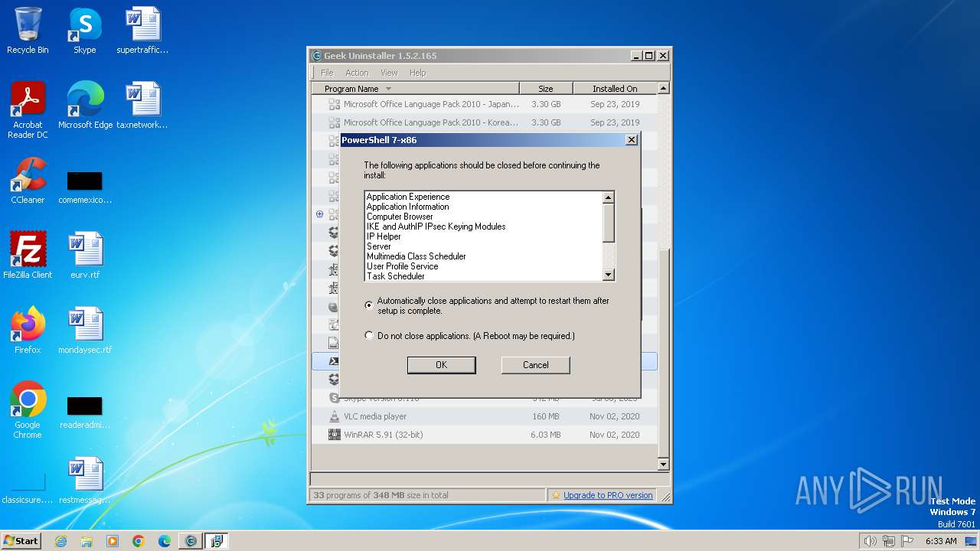Select Computer Browser in list
This screenshot has width=980, height=551.
400,217
